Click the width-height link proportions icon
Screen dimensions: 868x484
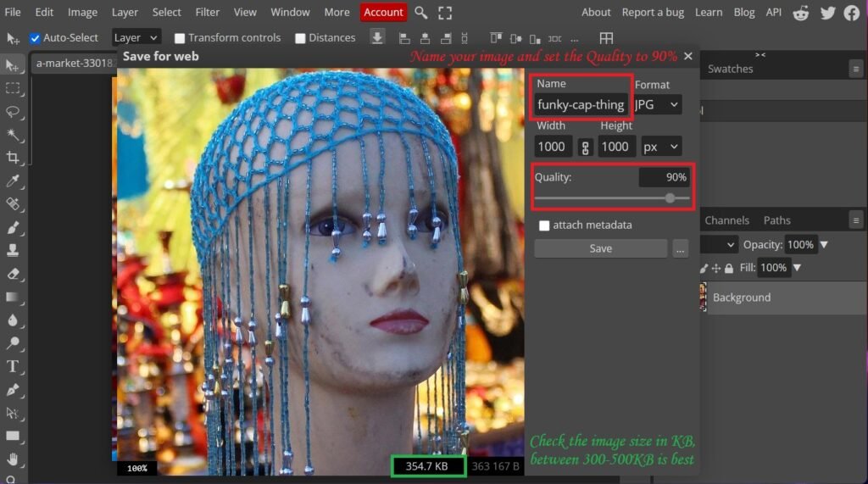585,147
